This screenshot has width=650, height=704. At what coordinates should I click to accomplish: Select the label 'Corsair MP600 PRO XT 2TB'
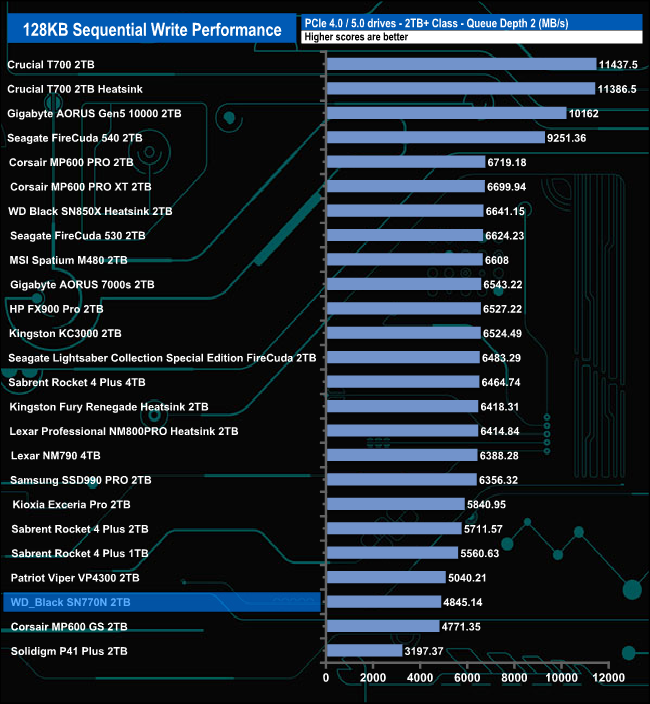(x=81, y=187)
